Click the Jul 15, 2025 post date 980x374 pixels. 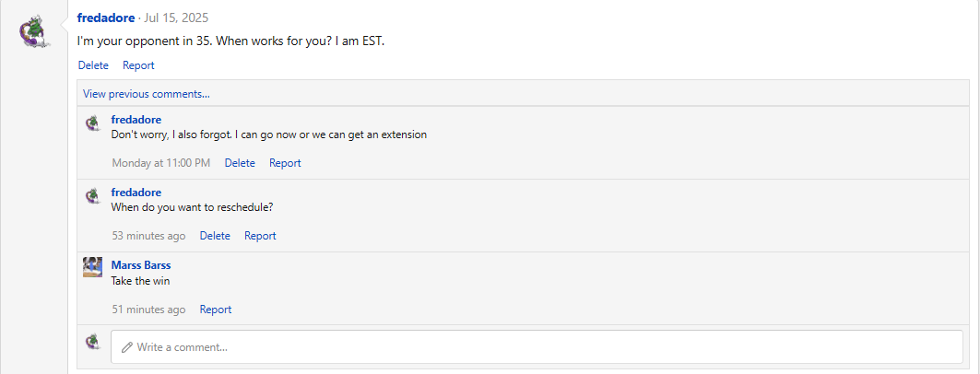176,18
